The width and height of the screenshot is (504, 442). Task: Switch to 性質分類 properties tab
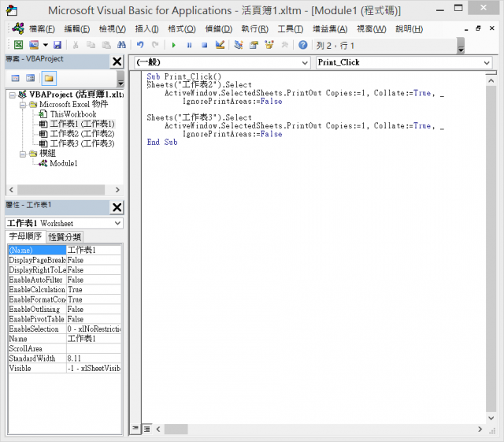click(65, 237)
